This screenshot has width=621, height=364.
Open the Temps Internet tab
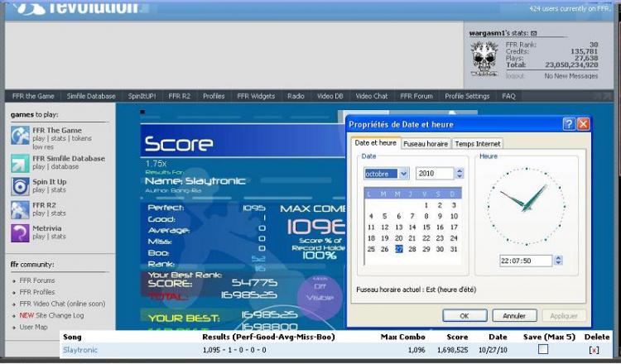pos(478,143)
